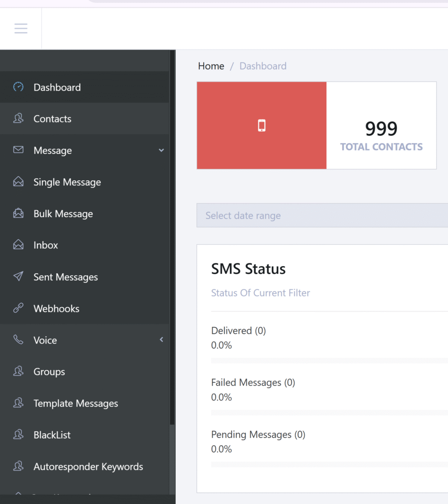Viewport: 448px width, 504px height.
Task: Click the Webhooks link icon
Action: point(18,309)
